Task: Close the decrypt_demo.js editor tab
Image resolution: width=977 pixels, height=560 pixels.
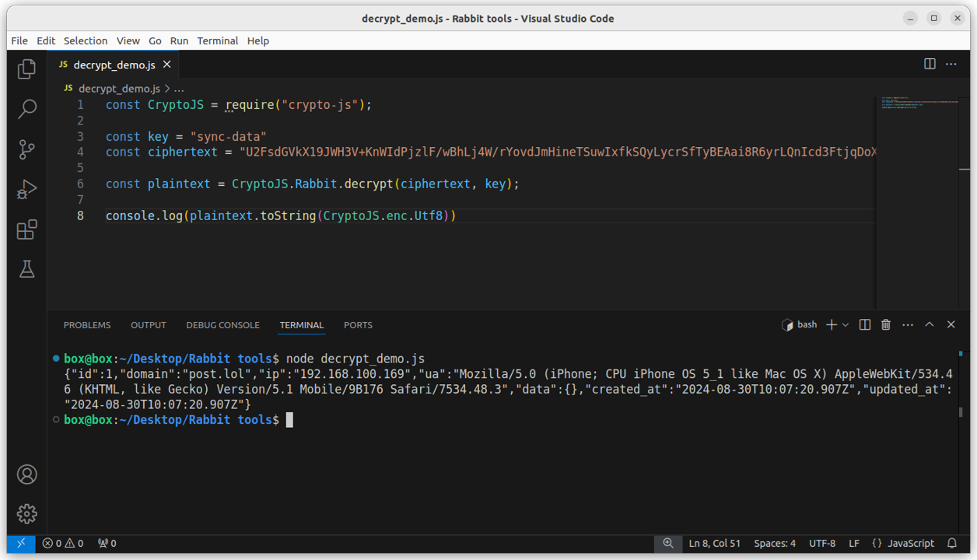Action: coord(166,65)
